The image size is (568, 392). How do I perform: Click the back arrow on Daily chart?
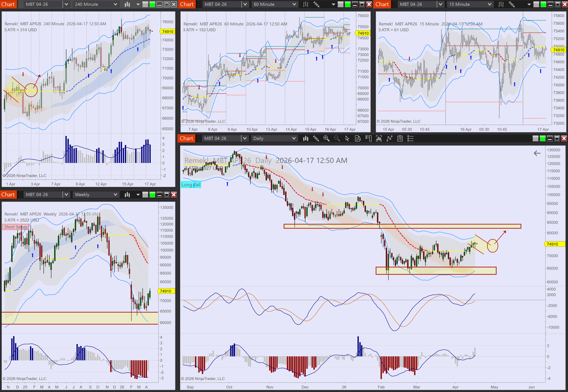(537, 153)
